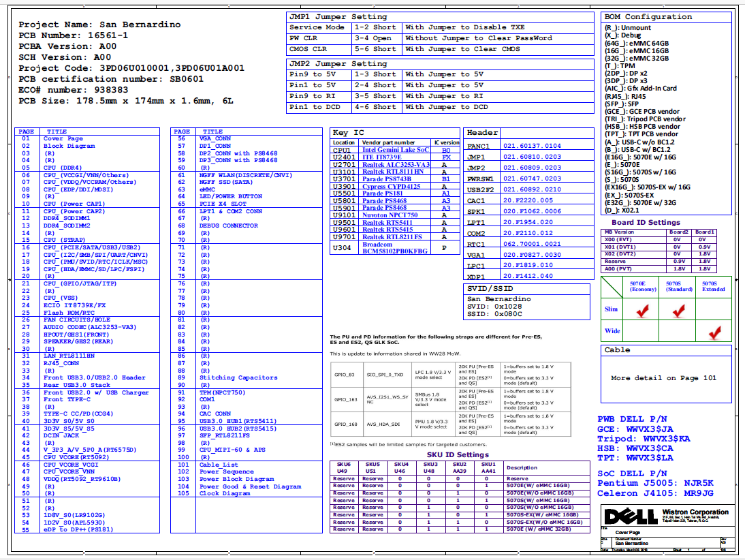Screen dimensions: 745x560
Task: Click the 'Board ID Settings' heading
Action: pyautogui.click(x=646, y=223)
